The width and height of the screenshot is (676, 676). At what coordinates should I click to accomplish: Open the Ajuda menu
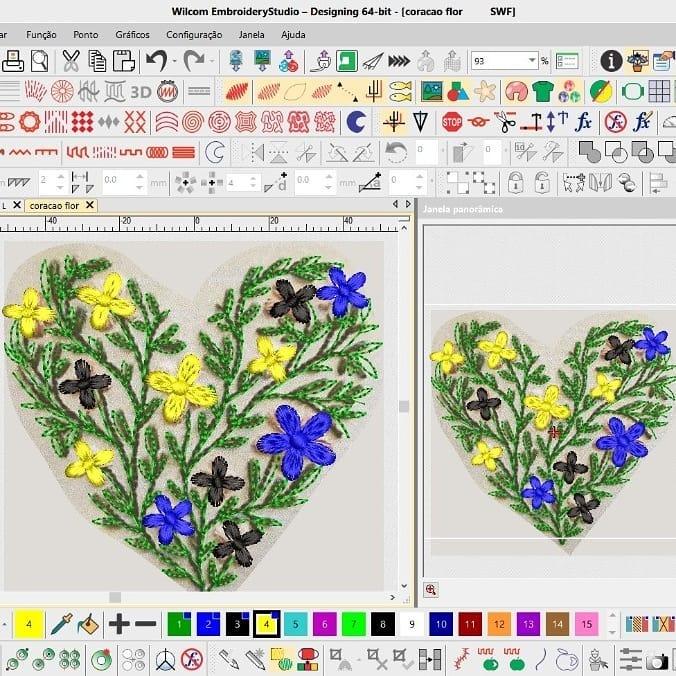[293, 34]
